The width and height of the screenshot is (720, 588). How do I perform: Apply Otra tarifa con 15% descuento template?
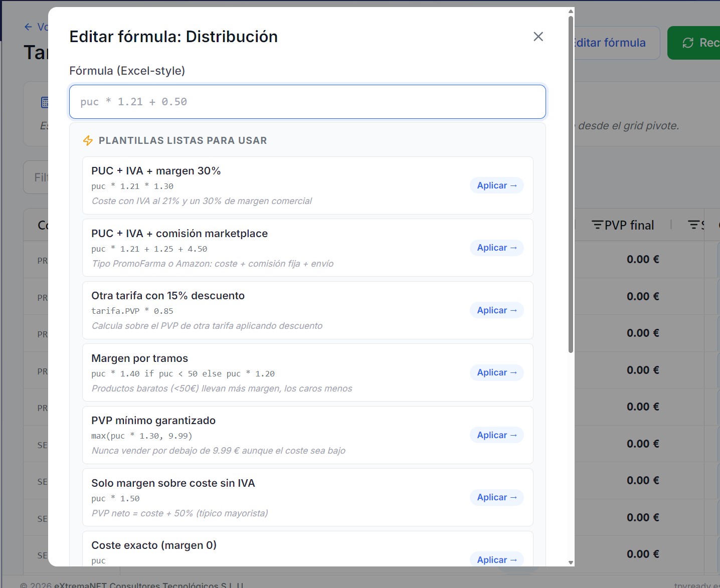[x=497, y=310]
